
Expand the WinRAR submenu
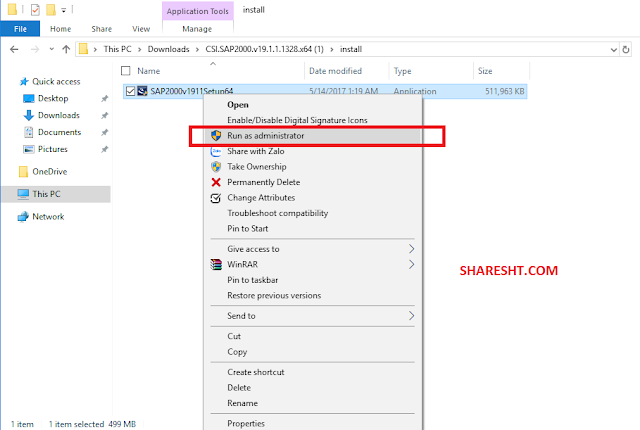tap(411, 264)
